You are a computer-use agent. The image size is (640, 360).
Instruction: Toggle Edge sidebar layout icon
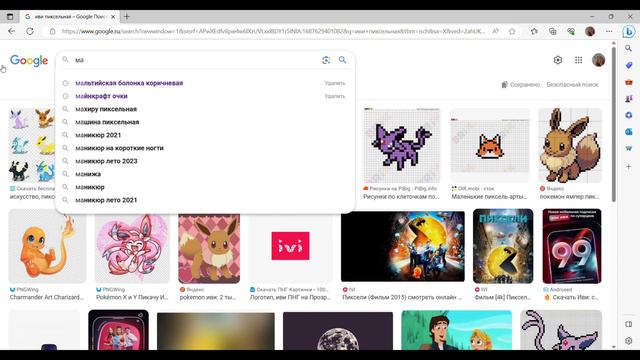click(x=629, y=324)
